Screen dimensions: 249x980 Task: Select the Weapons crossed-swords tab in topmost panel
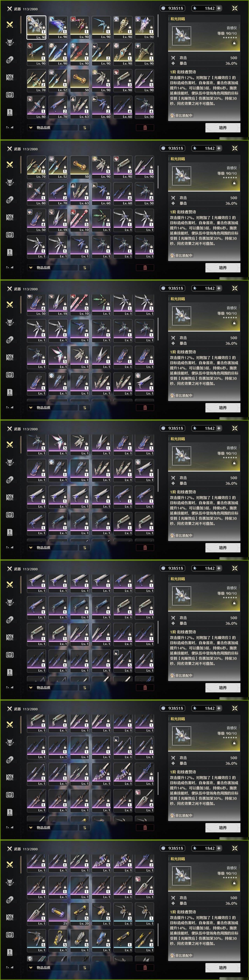point(10,25)
